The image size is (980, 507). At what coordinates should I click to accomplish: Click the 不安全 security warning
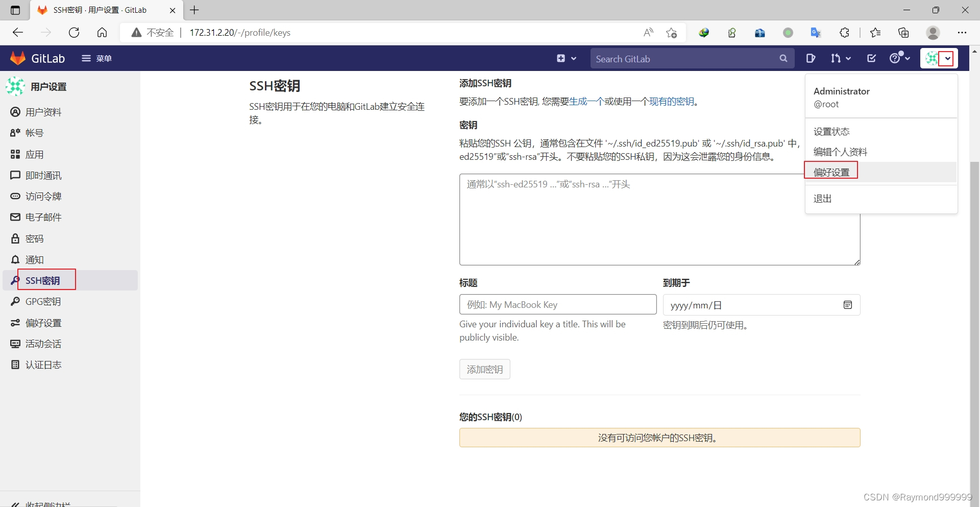pos(153,33)
